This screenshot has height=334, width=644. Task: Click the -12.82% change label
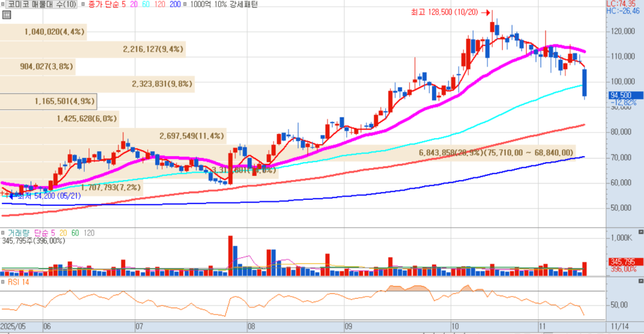pyautogui.click(x=623, y=102)
